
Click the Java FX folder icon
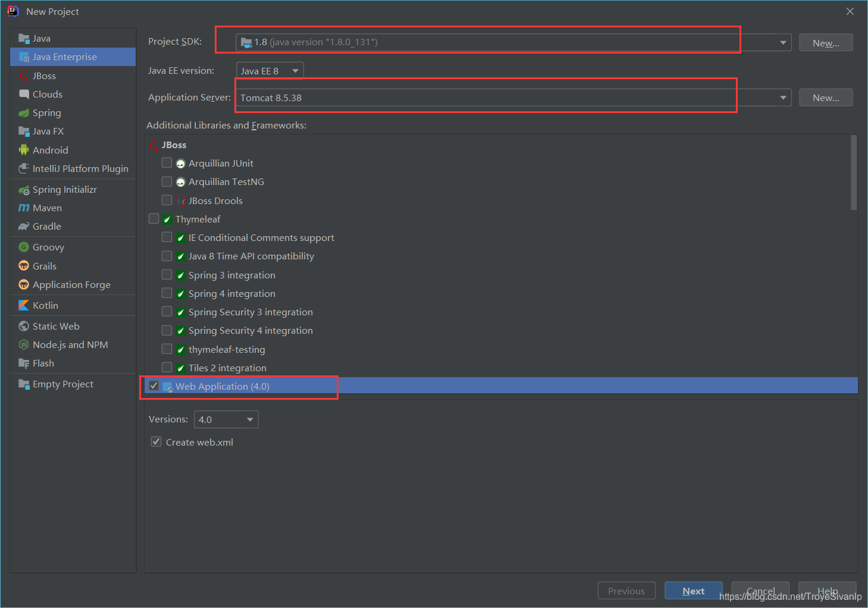24,131
